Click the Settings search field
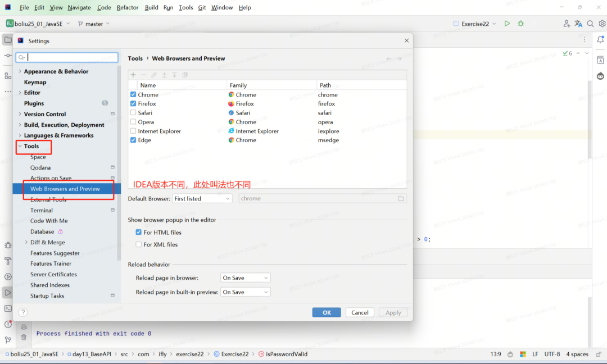The height and width of the screenshot is (364, 607). point(67,57)
